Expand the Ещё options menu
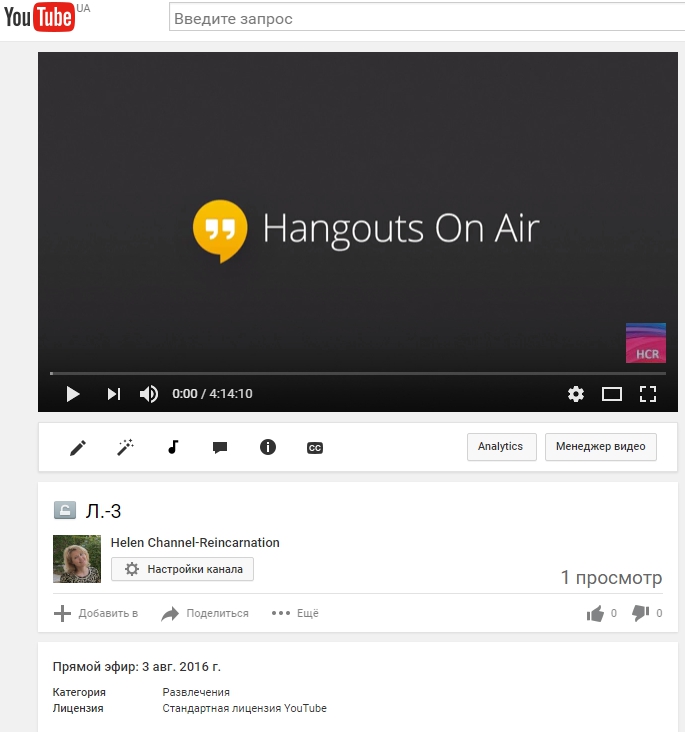Image resolution: width=685 pixels, height=732 pixels. [295, 613]
